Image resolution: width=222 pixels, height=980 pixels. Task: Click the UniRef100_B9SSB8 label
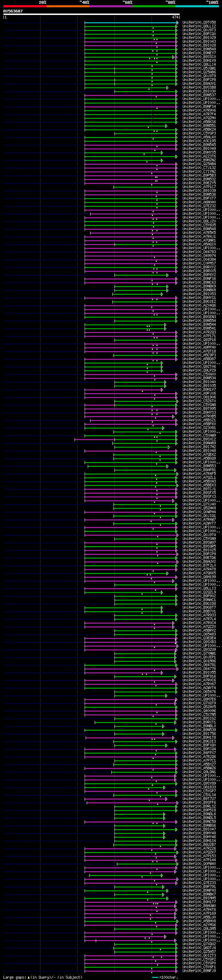(x=199, y=88)
